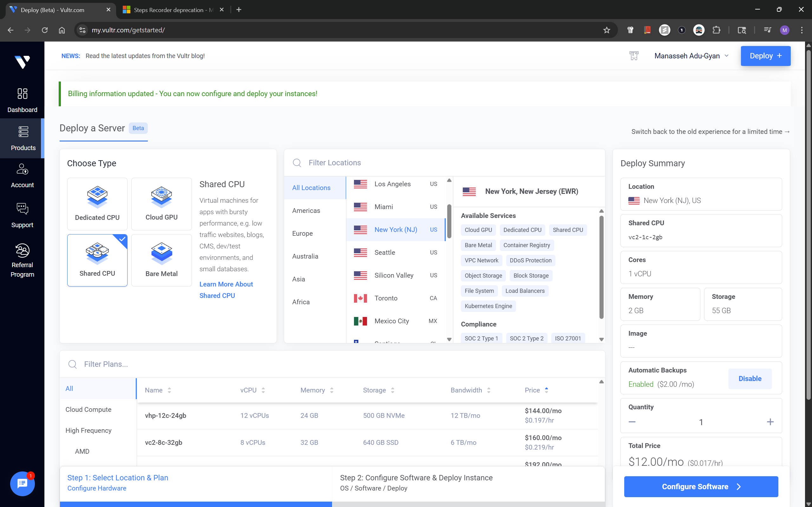The image size is (812, 507).
Task: Filter locations to Americas
Action: pyautogui.click(x=315, y=211)
